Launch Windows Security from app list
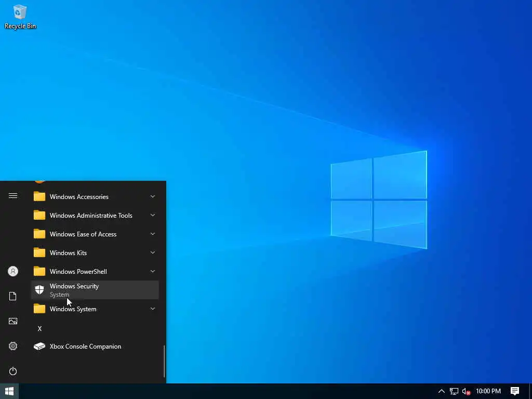 point(95,290)
